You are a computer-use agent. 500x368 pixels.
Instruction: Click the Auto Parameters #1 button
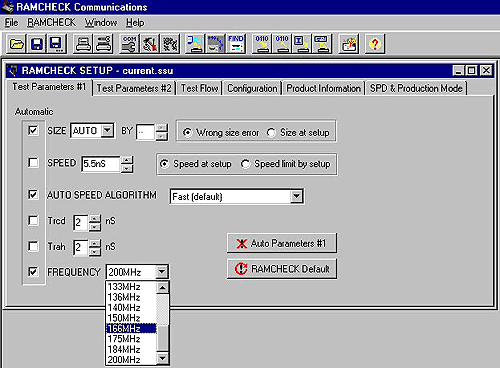[282, 243]
